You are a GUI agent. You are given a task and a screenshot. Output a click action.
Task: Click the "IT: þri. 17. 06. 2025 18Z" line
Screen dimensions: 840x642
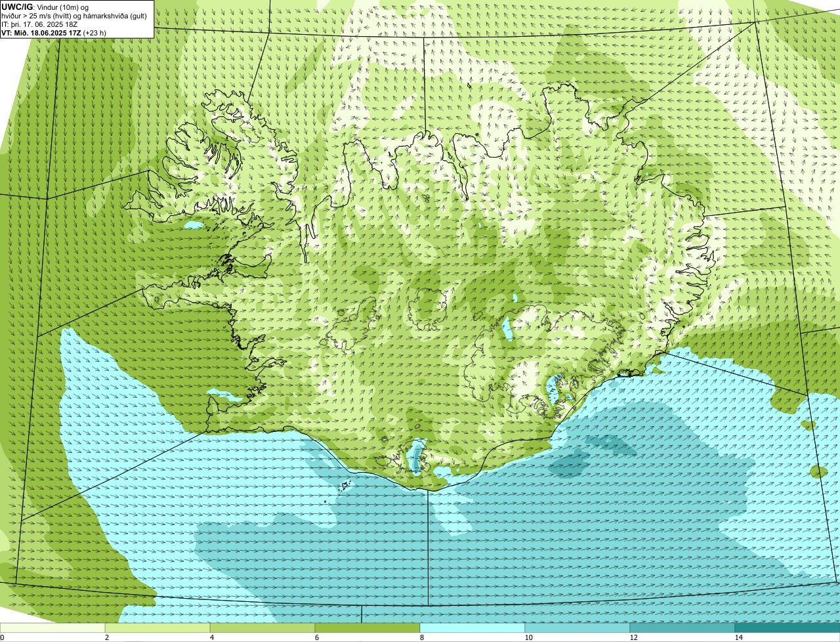(39, 24)
